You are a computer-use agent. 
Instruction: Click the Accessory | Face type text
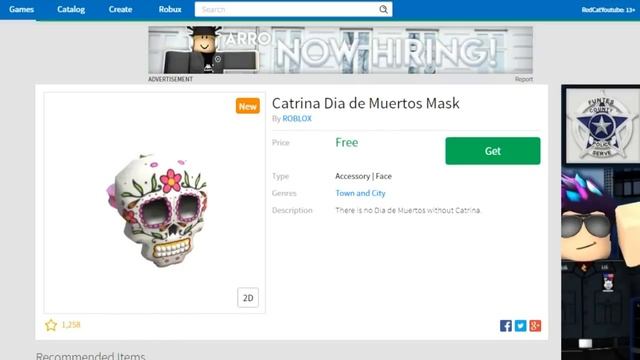coord(363,176)
